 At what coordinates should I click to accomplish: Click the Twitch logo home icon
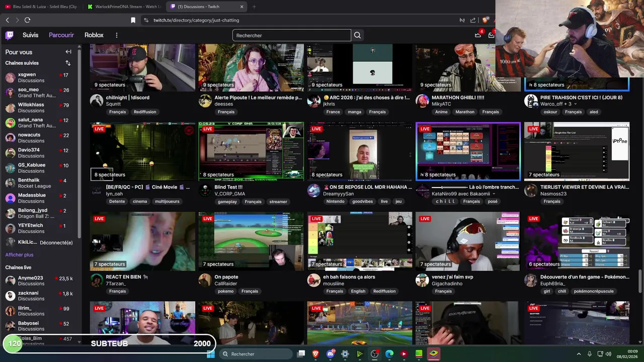[x=10, y=35]
